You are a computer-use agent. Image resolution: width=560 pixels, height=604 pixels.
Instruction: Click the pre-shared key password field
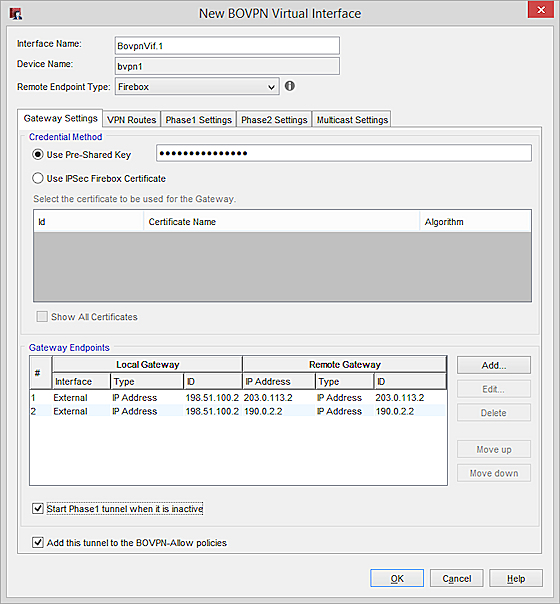[344, 153]
